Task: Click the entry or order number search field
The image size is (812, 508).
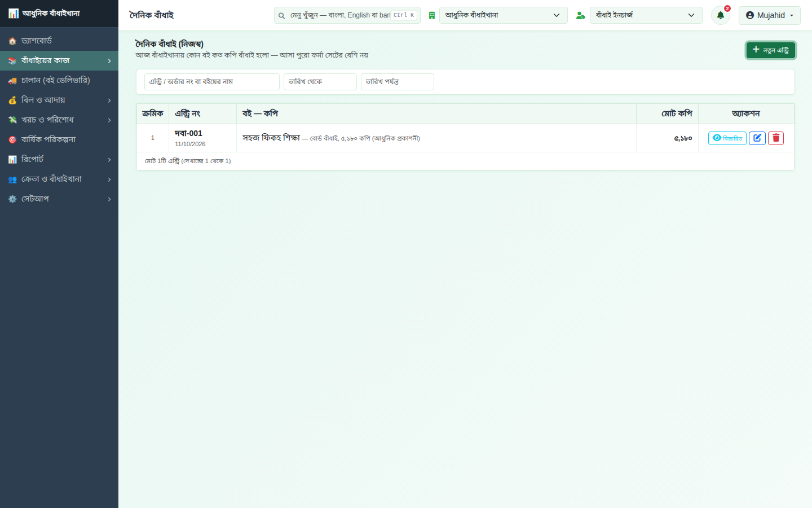Action: [211, 82]
